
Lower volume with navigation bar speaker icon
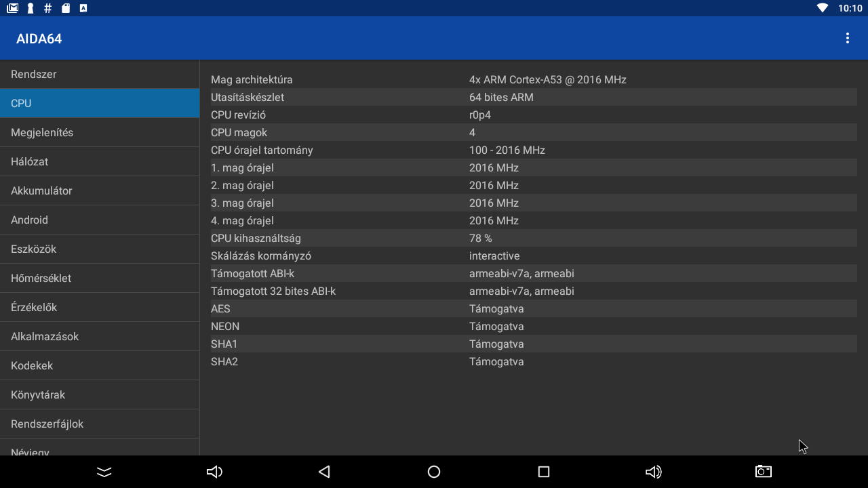pyautogui.click(x=214, y=472)
